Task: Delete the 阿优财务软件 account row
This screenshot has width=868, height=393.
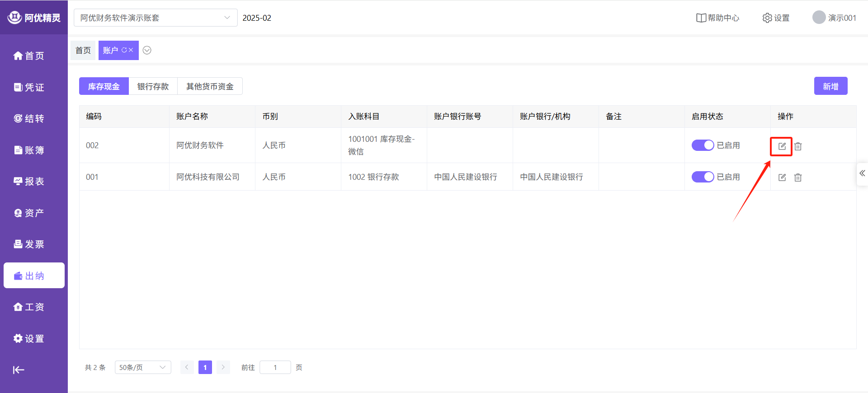Action: (x=798, y=146)
